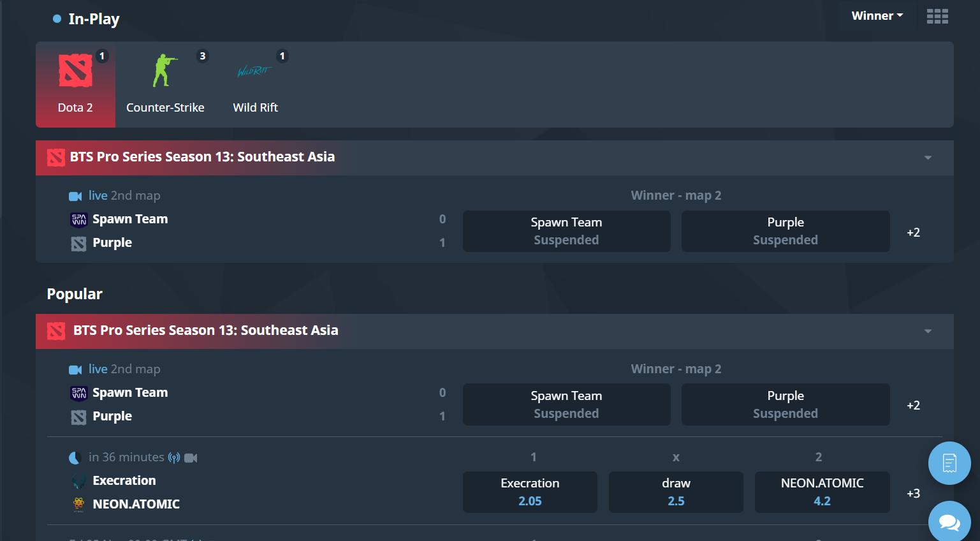Screen dimensions: 980x541
Task: Click the broadcast signal icon beside 36 minutes
Action: [x=174, y=457]
